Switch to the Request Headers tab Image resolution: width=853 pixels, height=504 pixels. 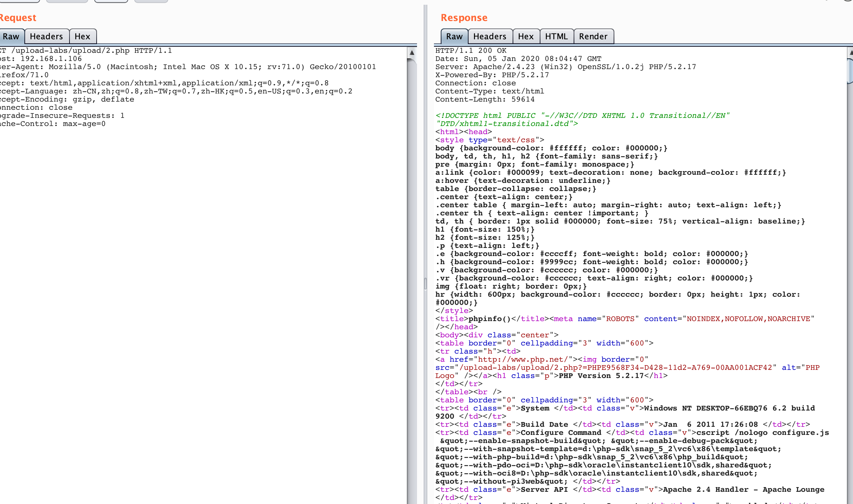click(x=46, y=36)
